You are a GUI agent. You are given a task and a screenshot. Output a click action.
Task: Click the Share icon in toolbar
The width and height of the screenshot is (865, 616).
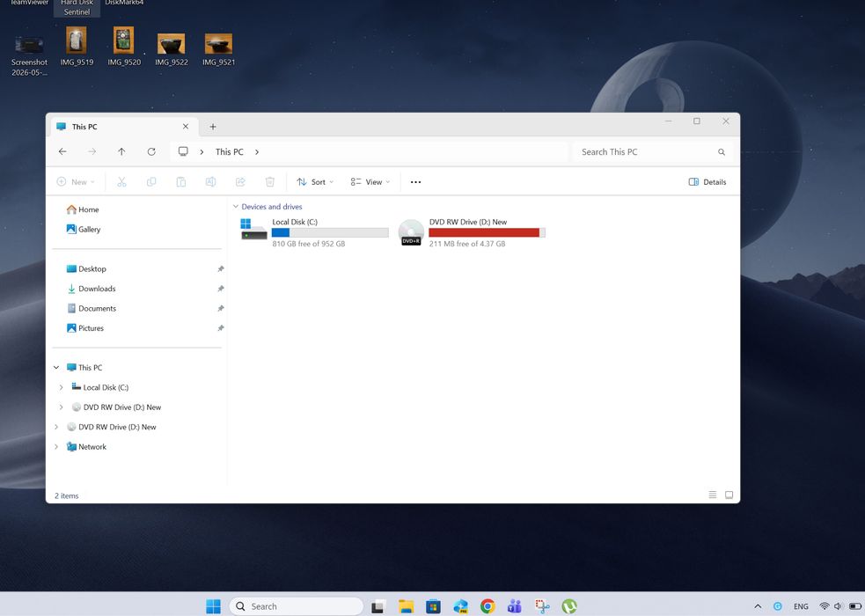[240, 182]
